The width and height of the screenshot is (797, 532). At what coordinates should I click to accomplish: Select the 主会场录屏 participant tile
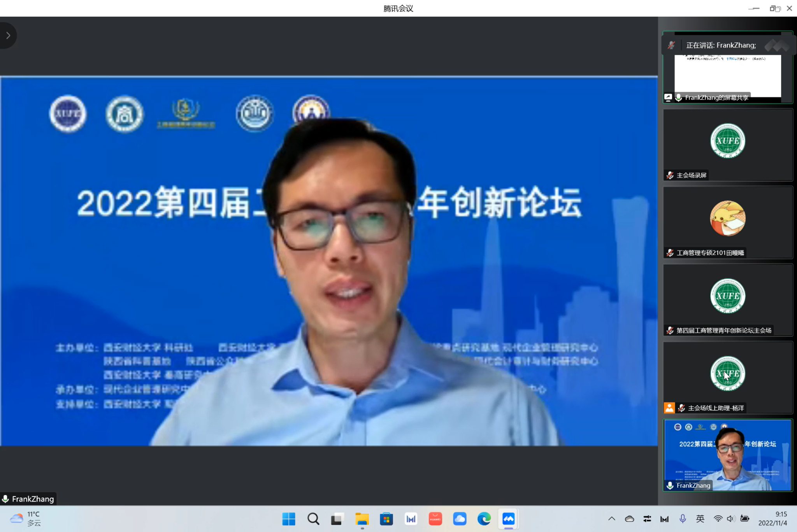[728, 145]
